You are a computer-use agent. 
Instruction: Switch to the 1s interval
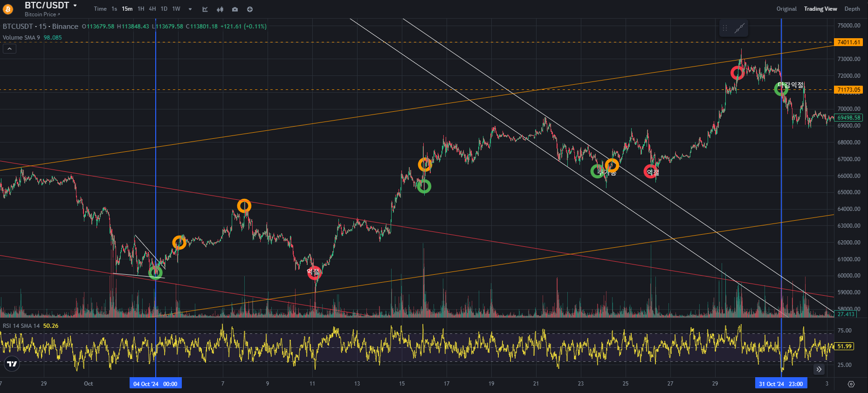(x=114, y=9)
